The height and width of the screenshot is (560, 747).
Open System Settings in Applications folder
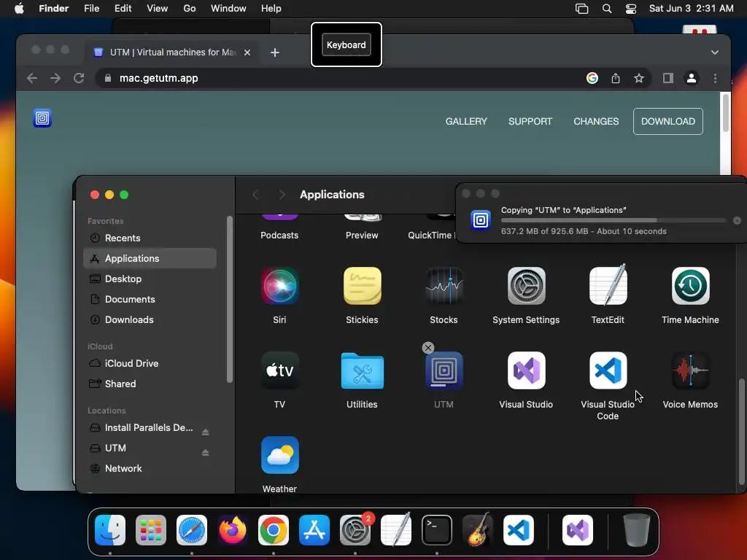(x=526, y=286)
